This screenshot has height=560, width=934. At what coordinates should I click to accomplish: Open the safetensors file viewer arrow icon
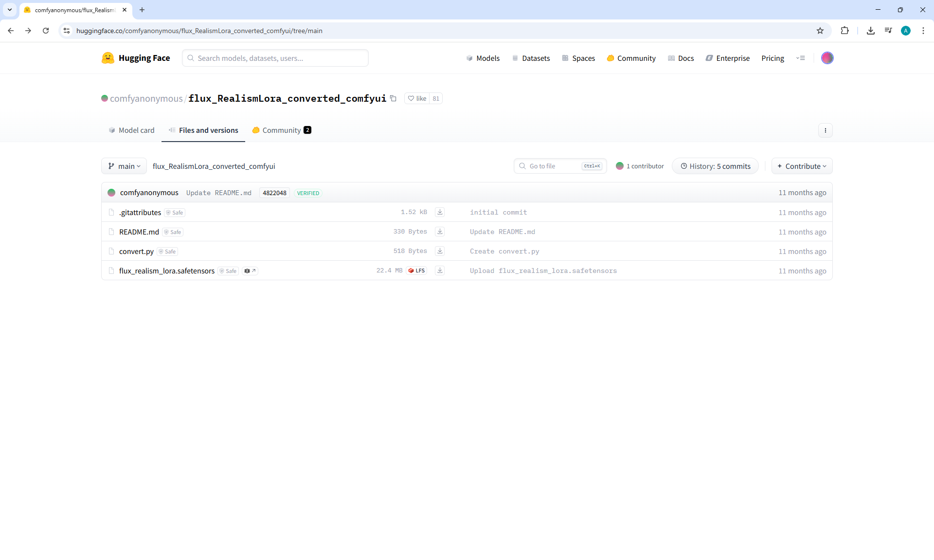pyautogui.click(x=250, y=271)
